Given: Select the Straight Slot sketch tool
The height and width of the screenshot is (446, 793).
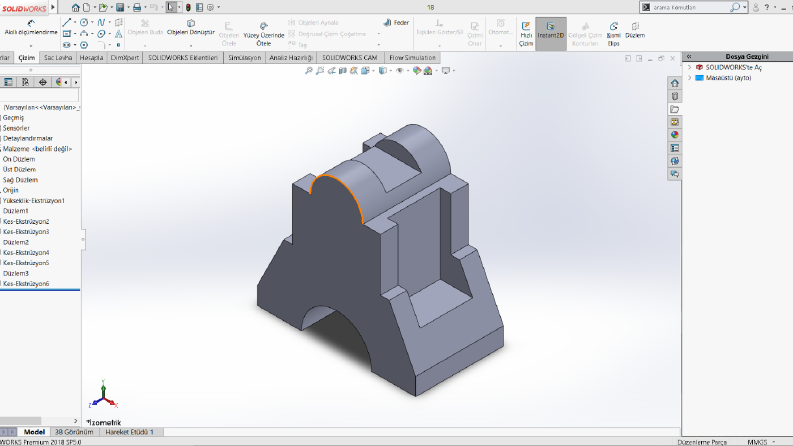Looking at the screenshot, I should click(66, 44).
